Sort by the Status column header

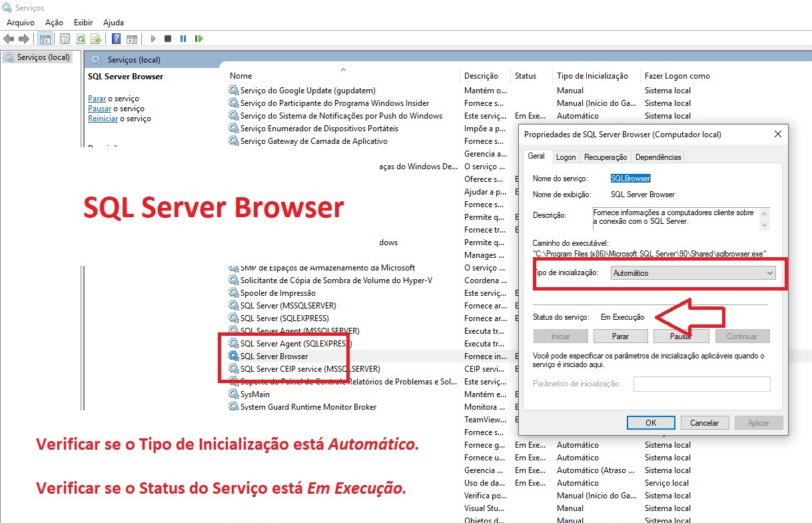pos(526,76)
